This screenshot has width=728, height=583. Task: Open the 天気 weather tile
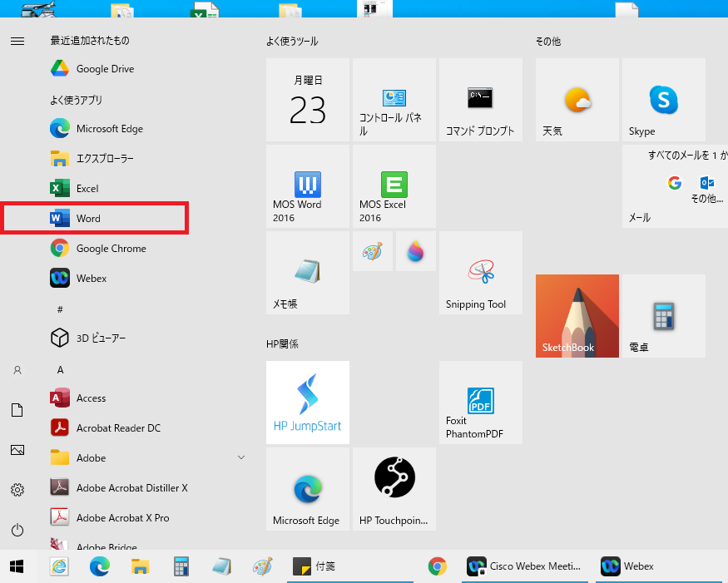click(x=577, y=100)
